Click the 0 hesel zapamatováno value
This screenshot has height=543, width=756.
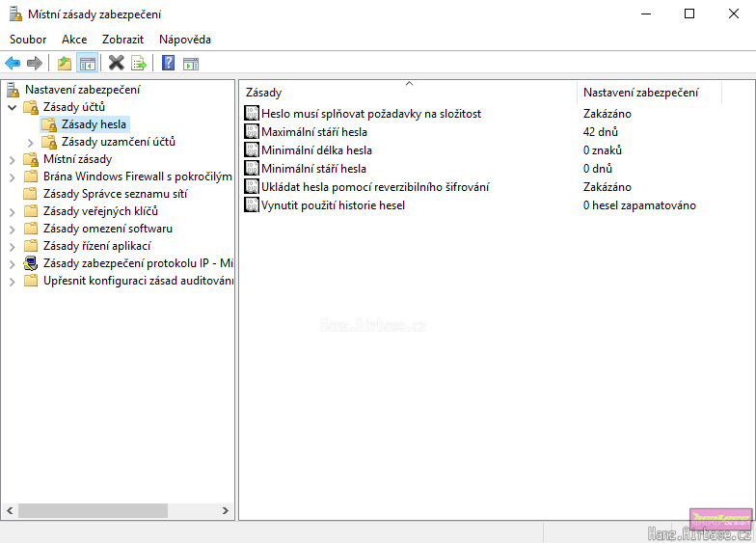(x=639, y=205)
